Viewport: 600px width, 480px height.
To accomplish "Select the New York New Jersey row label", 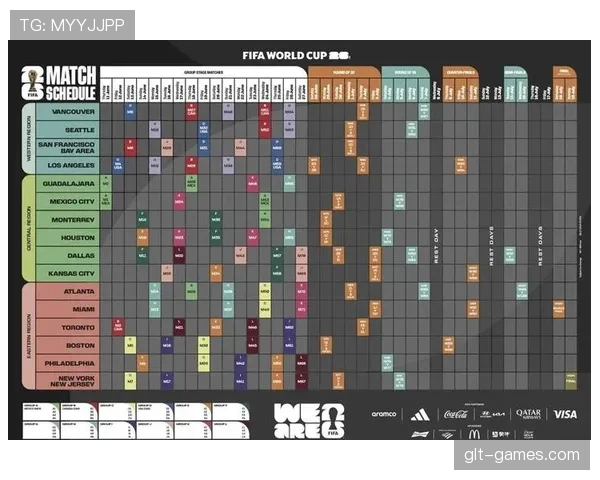I will pyautogui.click(x=68, y=381).
